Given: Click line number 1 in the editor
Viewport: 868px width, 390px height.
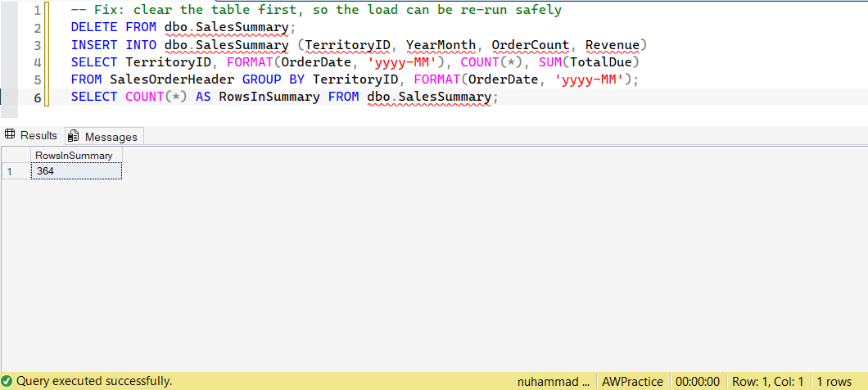Looking at the screenshot, I should (x=37, y=11).
